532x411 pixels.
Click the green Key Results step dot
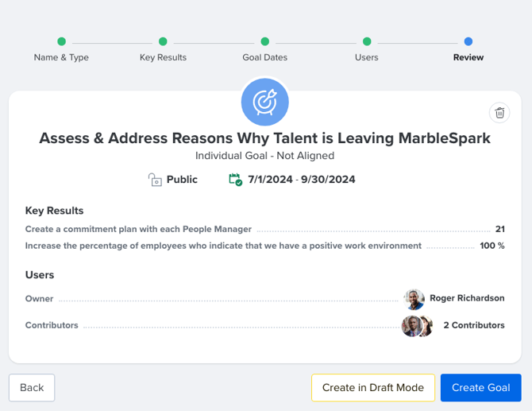163,41
